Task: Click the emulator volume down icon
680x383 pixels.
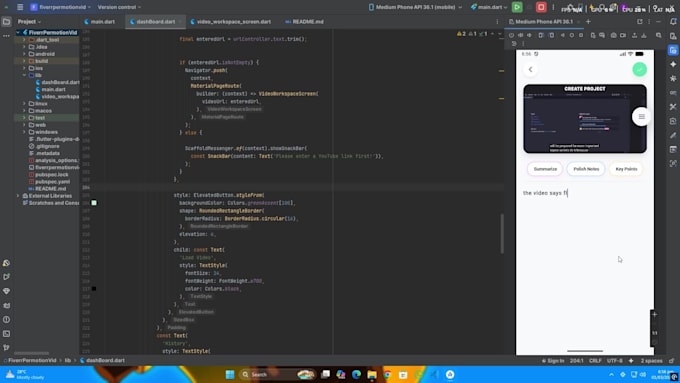Action: 529,35
